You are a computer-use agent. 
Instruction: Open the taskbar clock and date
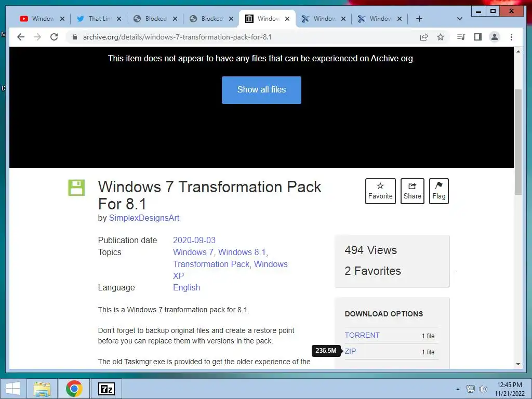[x=510, y=389]
